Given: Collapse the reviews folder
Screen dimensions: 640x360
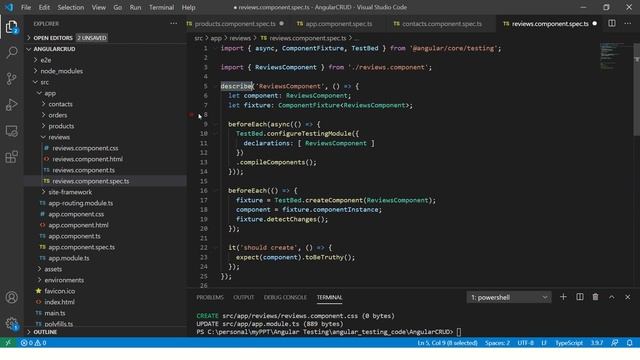Looking at the screenshot, I should tap(105, 137).
